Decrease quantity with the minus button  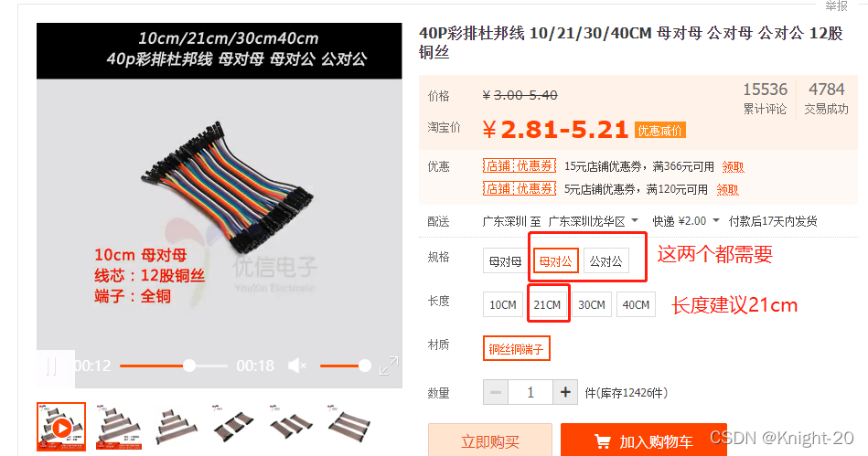pyautogui.click(x=496, y=392)
